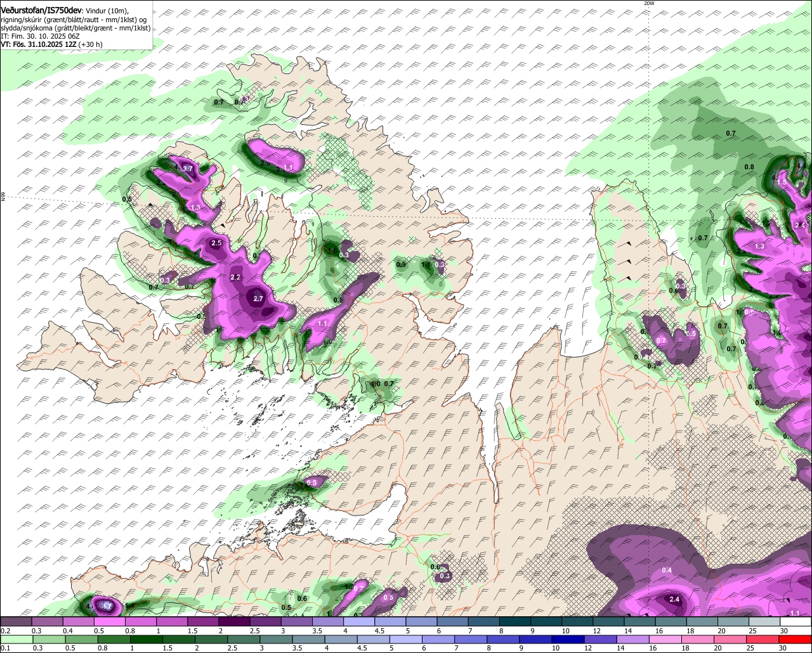The image size is (812, 653).
Task: Click the white snow legend swatch at 30
Action: (x=796, y=622)
